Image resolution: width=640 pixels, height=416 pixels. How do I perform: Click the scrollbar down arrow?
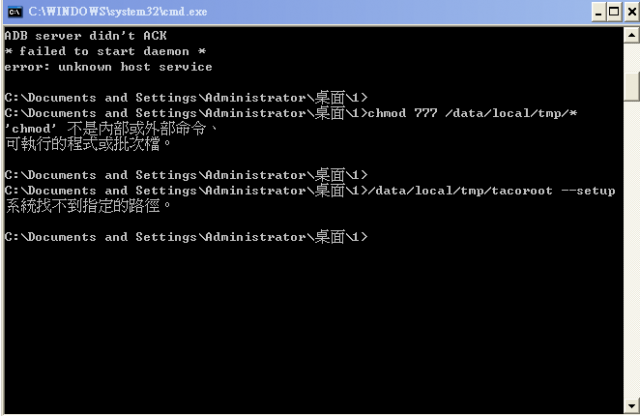631,406
